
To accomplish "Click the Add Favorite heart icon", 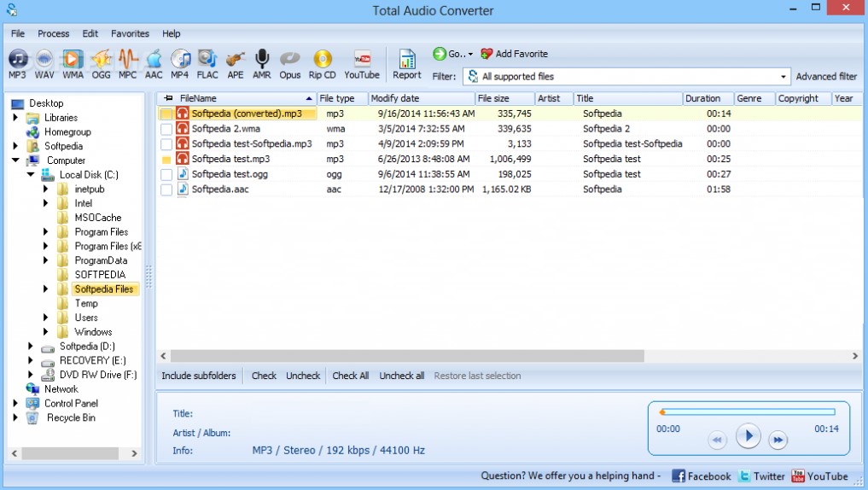I will (486, 54).
